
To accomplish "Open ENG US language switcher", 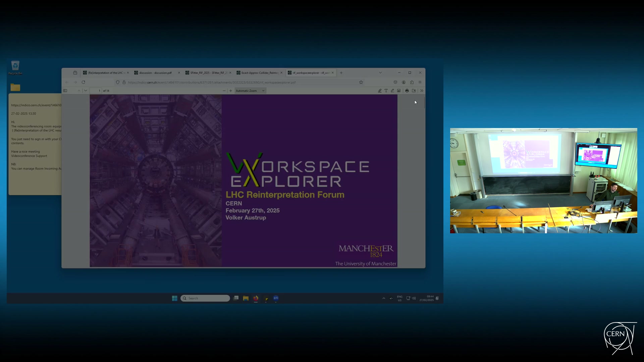I will tap(400, 298).
